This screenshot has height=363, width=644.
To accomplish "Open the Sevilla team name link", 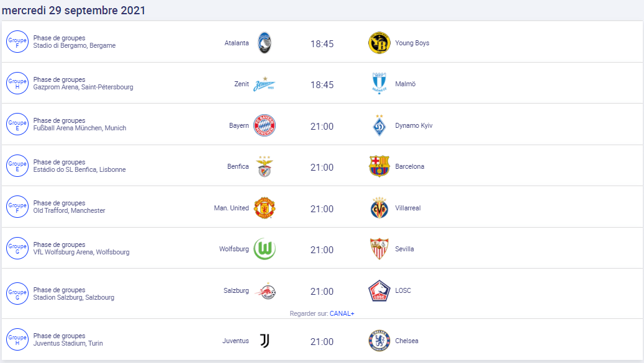I will tap(404, 249).
